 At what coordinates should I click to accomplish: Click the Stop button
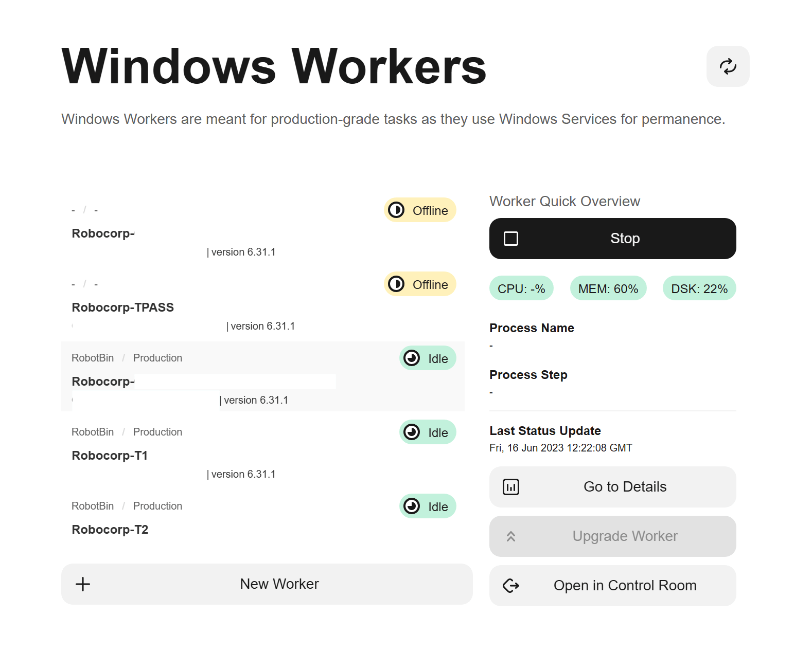[612, 239]
